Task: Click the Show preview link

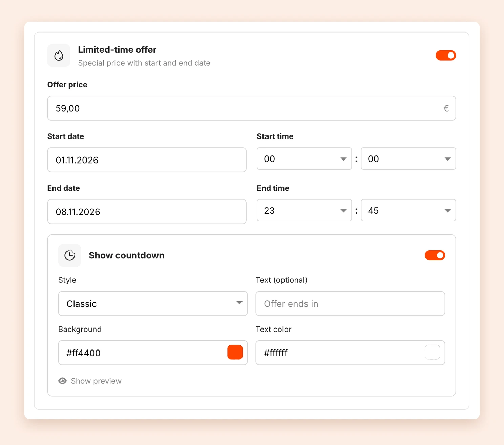Action: 96,381
